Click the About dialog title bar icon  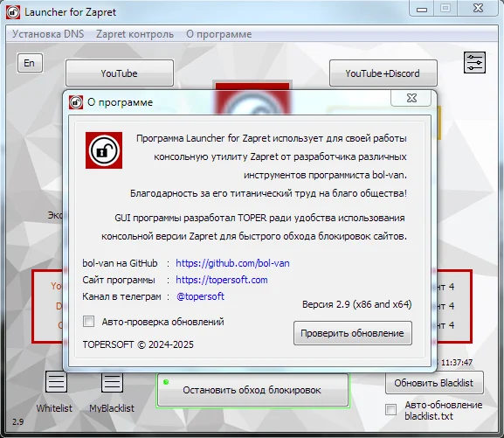pyautogui.click(x=76, y=102)
